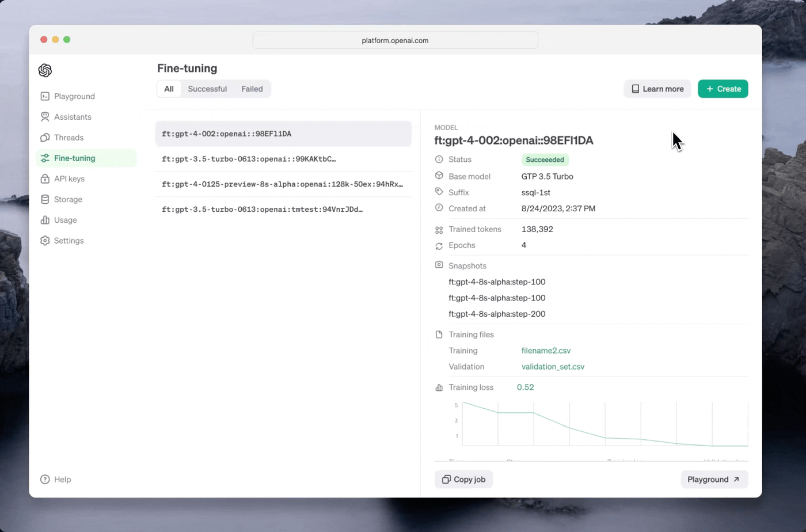
Task: Select the Assistants icon in the sidebar
Action: point(45,117)
